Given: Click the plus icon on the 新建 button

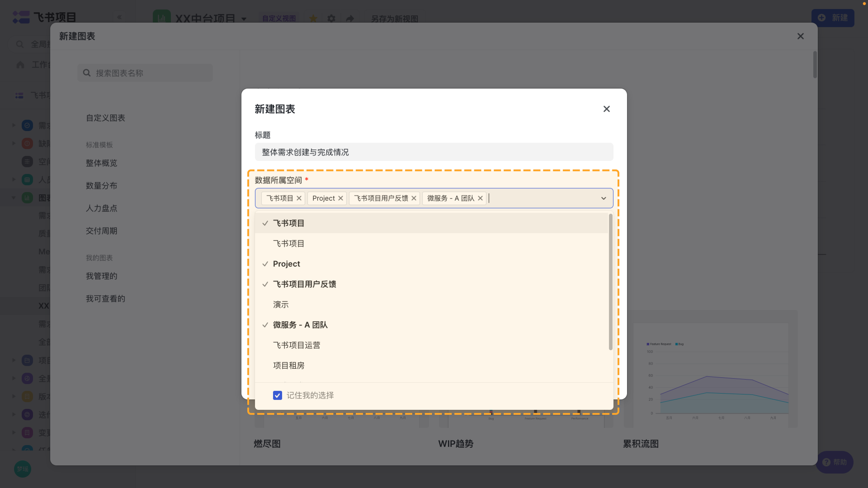Looking at the screenshot, I should pyautogui.click(x=821, y=18).
